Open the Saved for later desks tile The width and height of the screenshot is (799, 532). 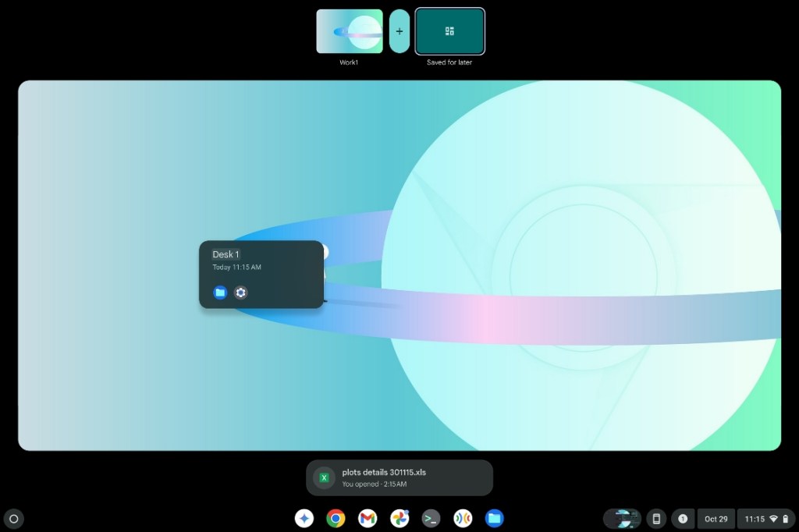449,31
